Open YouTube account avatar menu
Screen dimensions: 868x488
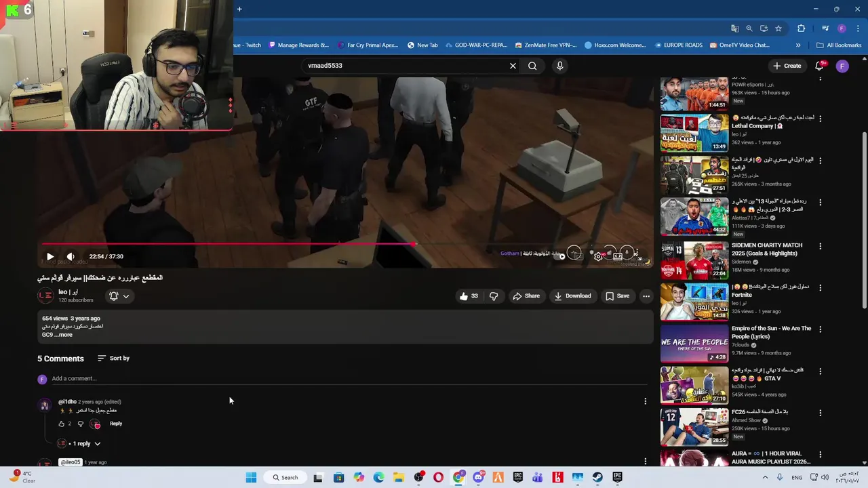coord(842,66)
